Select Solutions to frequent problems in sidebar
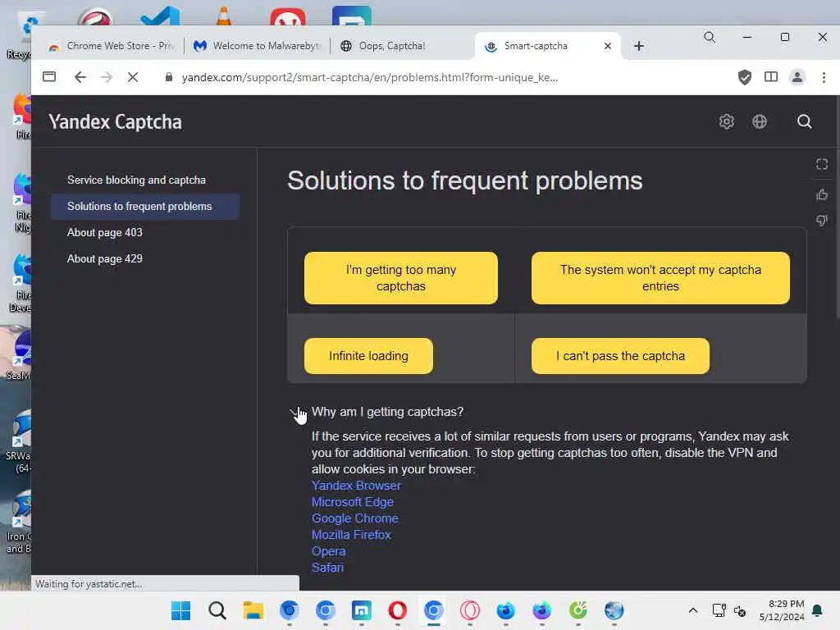Screen dimensions: 840x630 click(144, 206)
